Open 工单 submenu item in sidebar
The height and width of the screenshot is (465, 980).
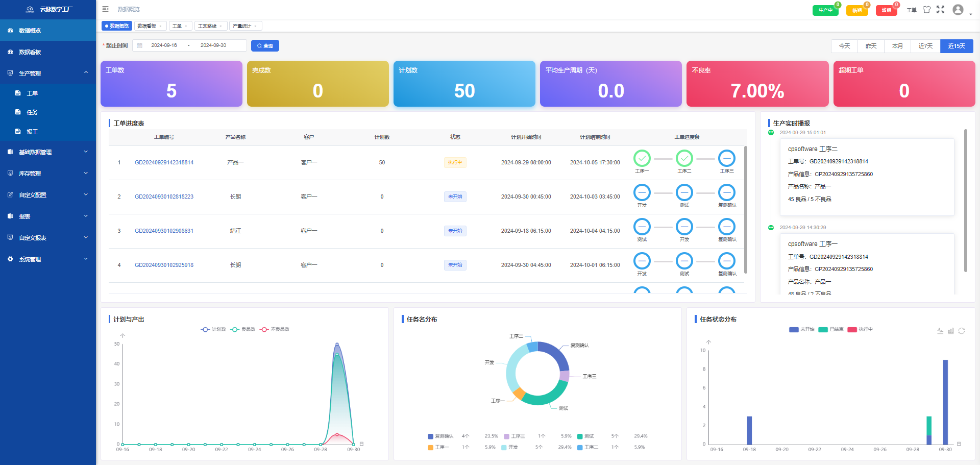click(48, 93)
